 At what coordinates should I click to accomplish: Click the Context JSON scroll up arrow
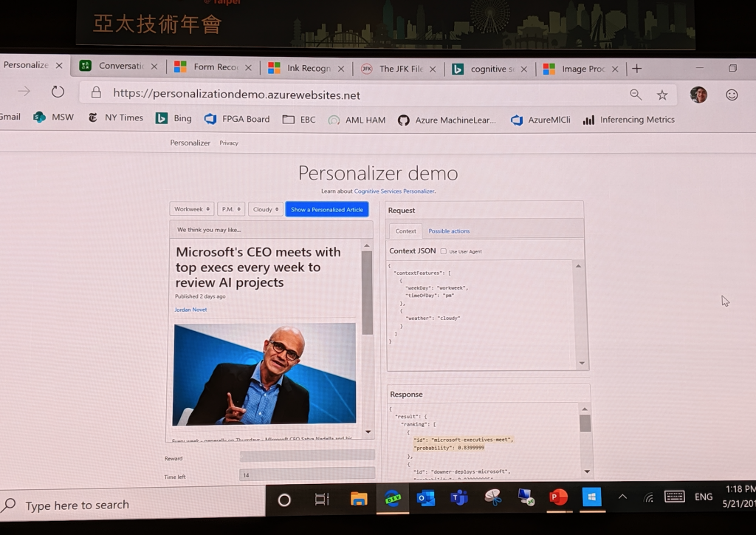click(x=578, y=266)
